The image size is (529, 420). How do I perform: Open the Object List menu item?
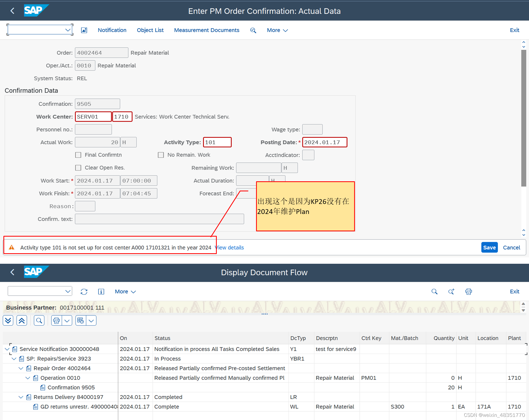150,30
